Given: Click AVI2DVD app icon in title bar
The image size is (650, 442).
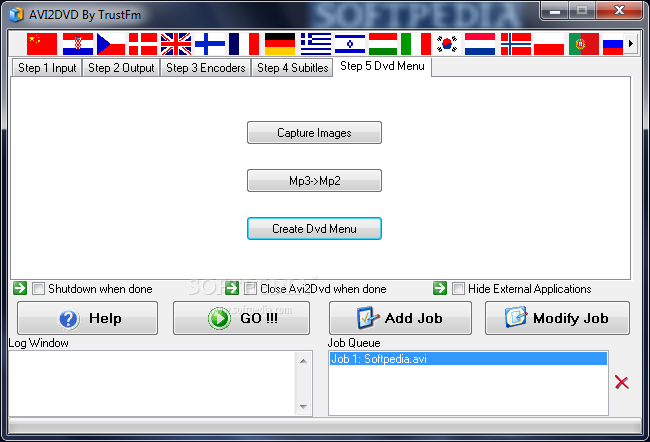Looking at the screenshot, I should [16, 15].
